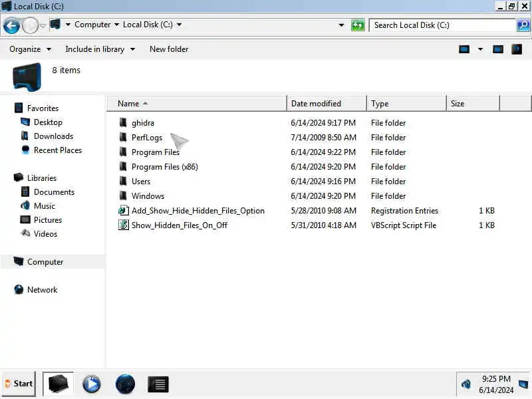Sort by Name column header

(x=197, y=104)
